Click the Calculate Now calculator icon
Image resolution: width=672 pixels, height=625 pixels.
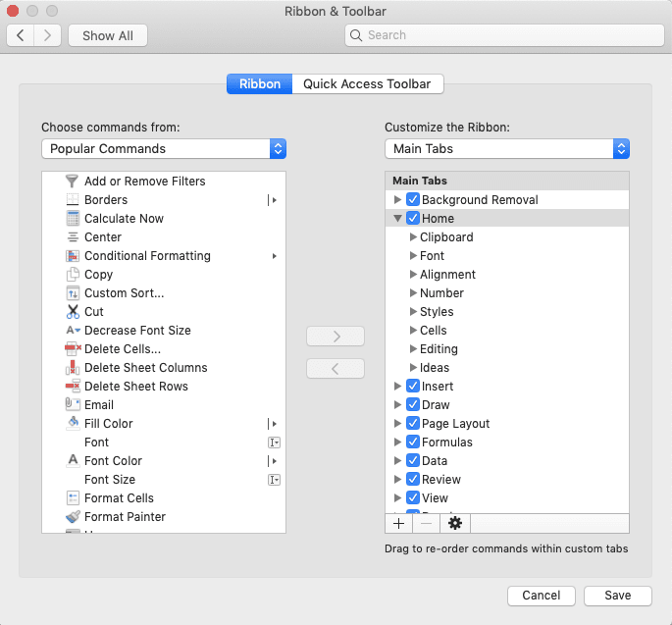73,218
